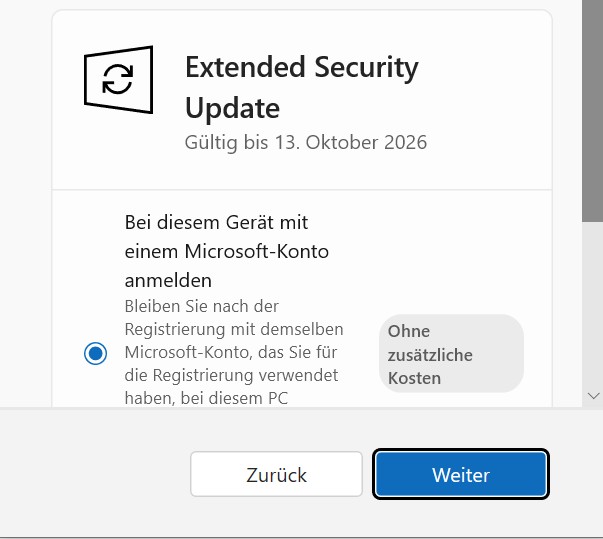Screen dimensions: 603x539
Task: Click the Weiter button
Action: tap(461, 475)
